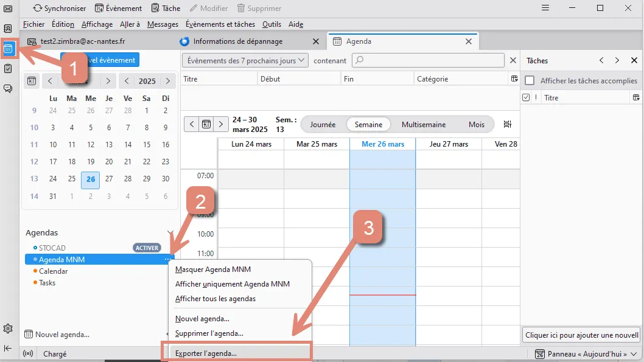The width and height of the screenshot is (644, 362).
Task: Create a new Évènement from toolbar
Action: coord(118,8)
